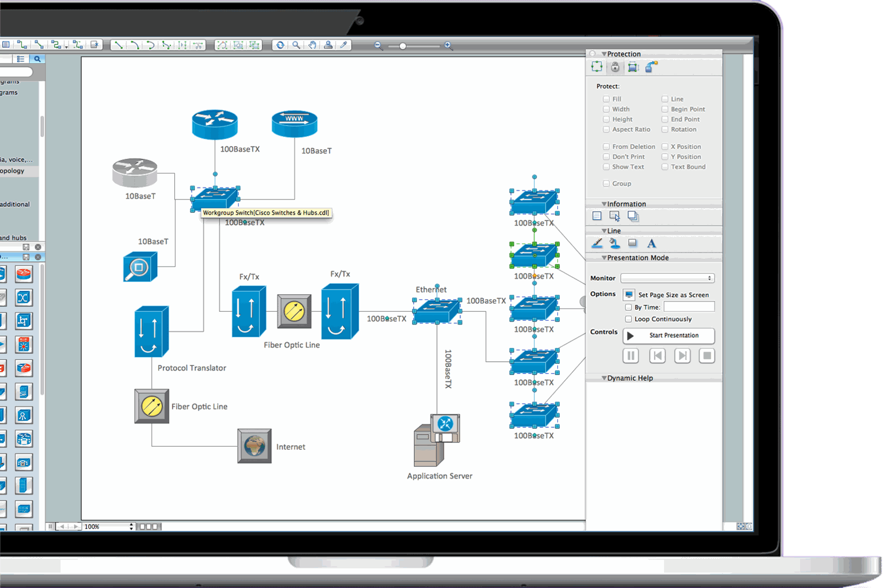
Task: Click the By Time input field
Action: (688, 307)
